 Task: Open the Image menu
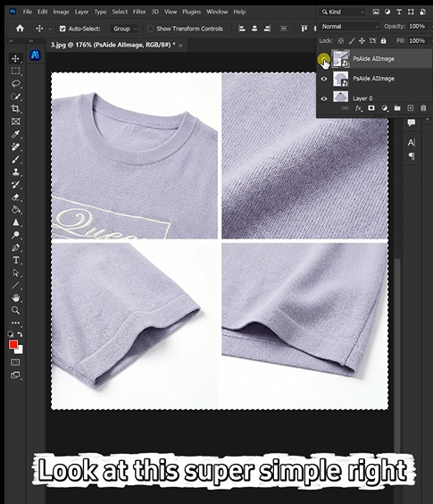tap(61, 12)
